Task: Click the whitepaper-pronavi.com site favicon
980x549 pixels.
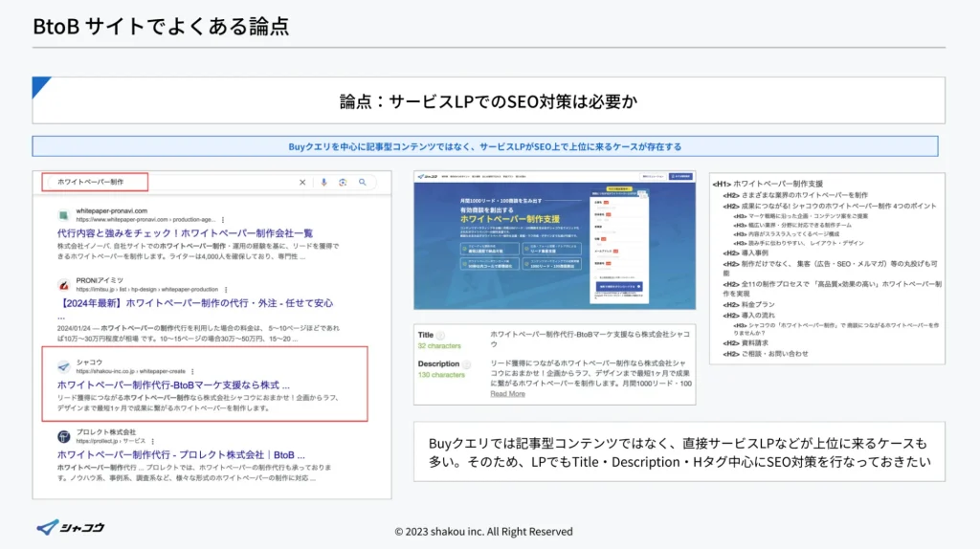Action: tap(62, 214)
